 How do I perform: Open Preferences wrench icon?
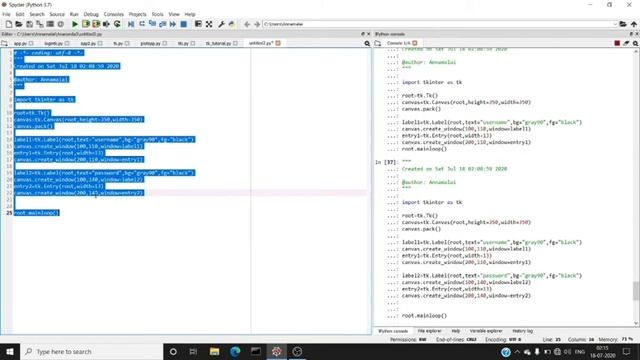point(222,24)
